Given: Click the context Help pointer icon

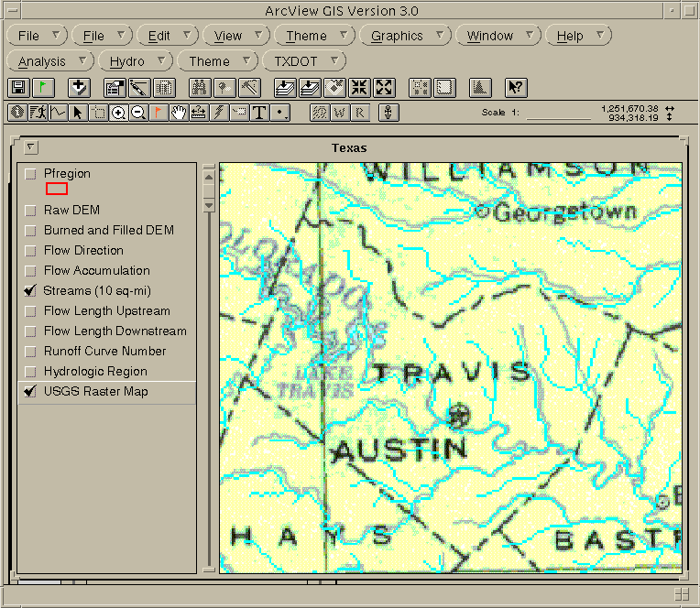Looking at the screenshot, I should click(516, 88).
